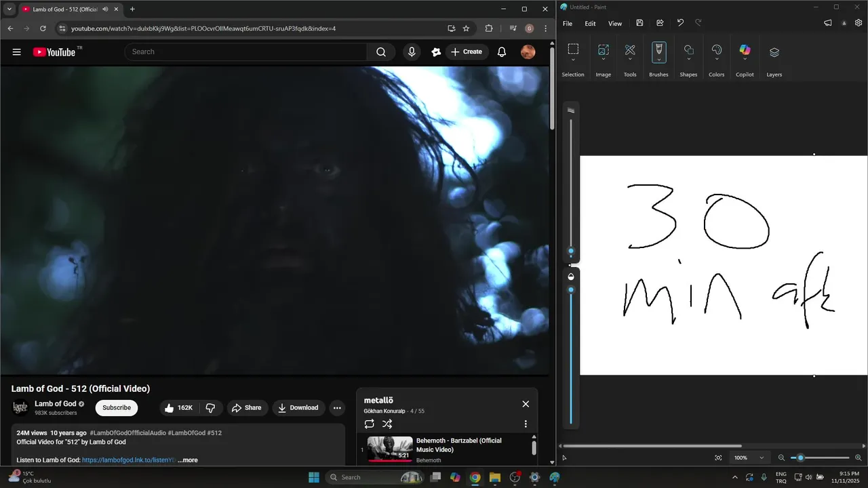
Task: Expand the Brushes dropdown arrow in Paint
Action: 658,60
